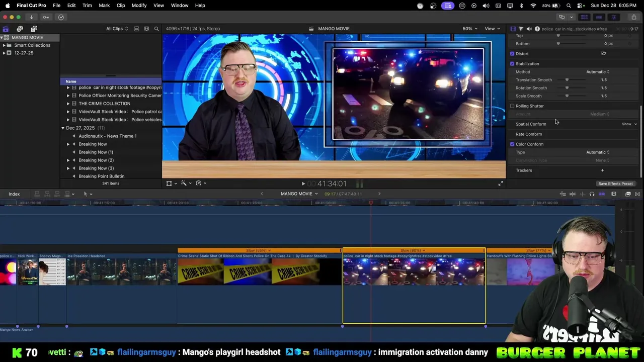This screenshot has width=644, height=362.
Task: Enter full-screen viewer with arrows icon
Action: pyautogui.click(x=501, y=184)
